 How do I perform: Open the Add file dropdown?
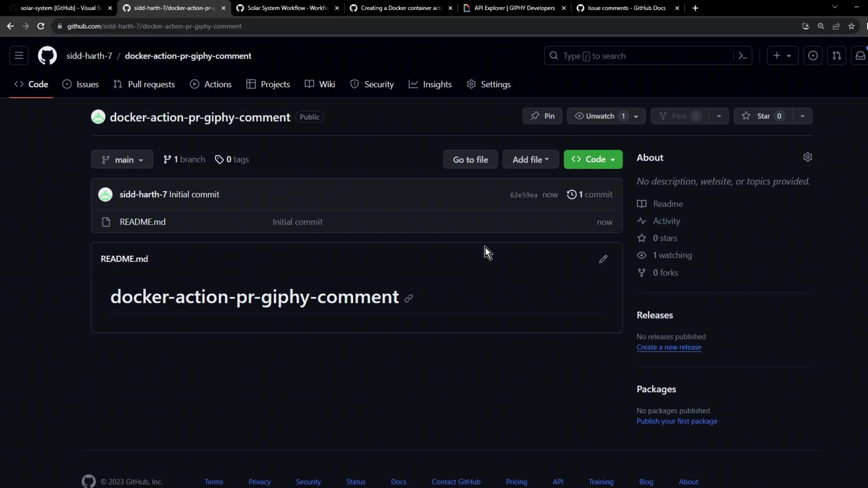(530, 160)
